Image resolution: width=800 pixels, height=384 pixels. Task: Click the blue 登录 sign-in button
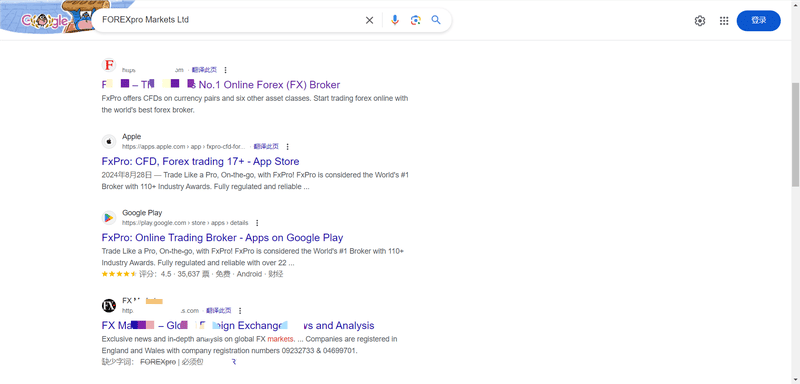(x=758, y=21)
